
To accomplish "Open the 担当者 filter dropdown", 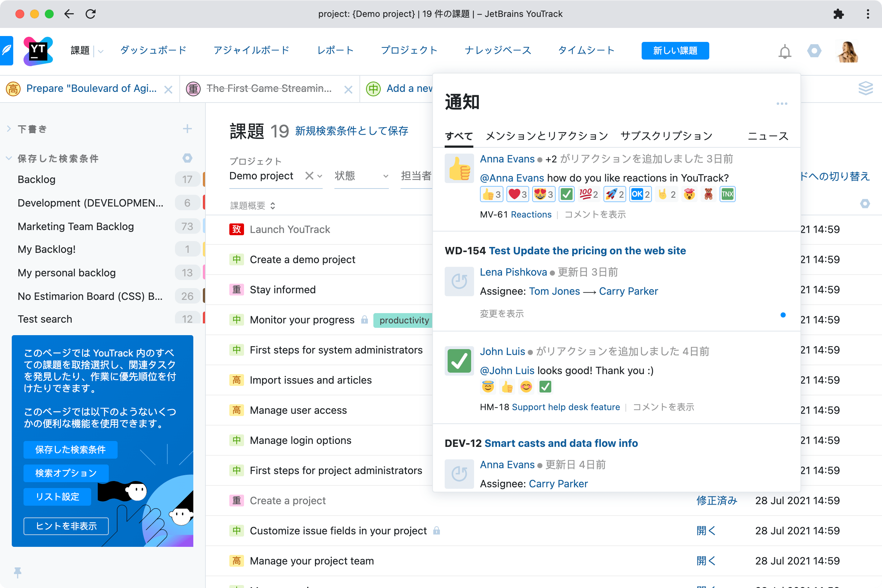I will point(416,176).
